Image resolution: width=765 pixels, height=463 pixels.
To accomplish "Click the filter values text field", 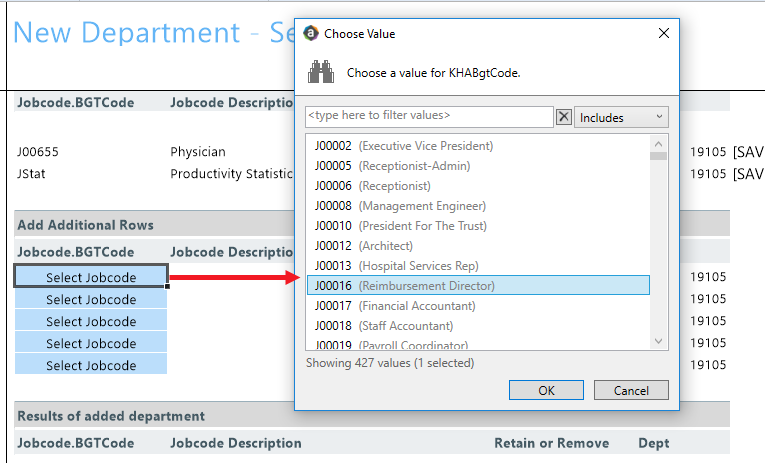I will 429,116.
